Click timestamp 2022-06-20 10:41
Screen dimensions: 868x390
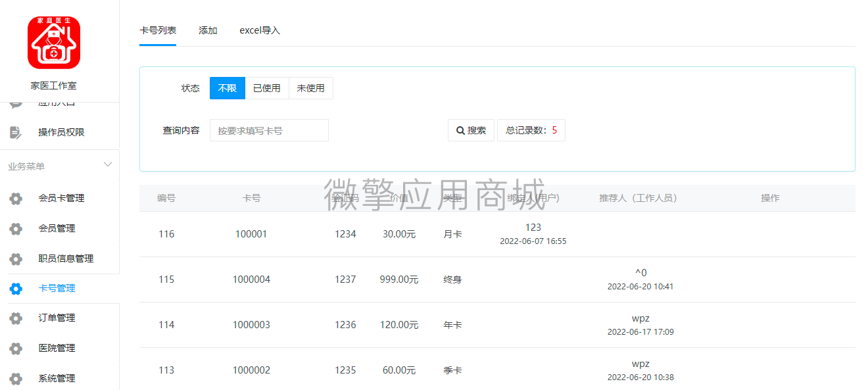640,287
